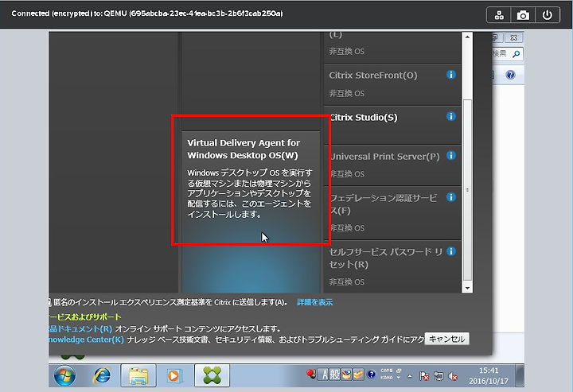Image resolution: width=573 pixels, height=392 pixels.
Task: Toggle anonymous install metrics checkbox
Action: tap(49, 302)
